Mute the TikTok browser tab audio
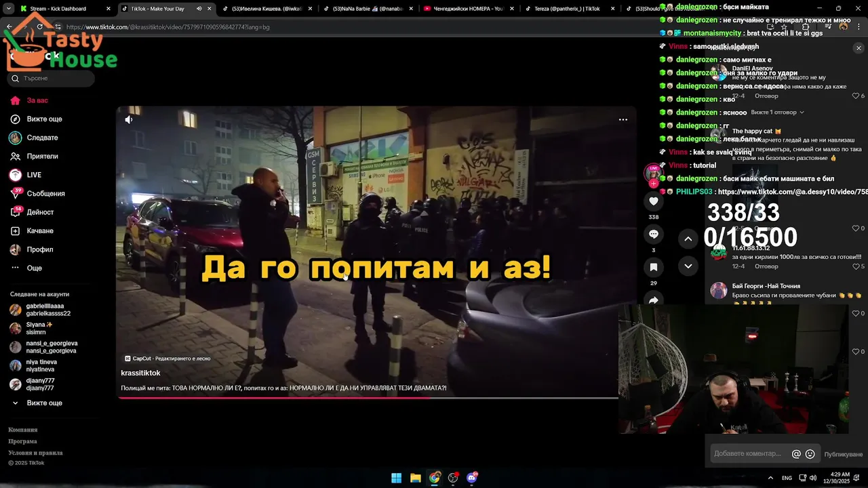Screen dimensions: 868x488 pyautogui.click(x=199, y=9)
